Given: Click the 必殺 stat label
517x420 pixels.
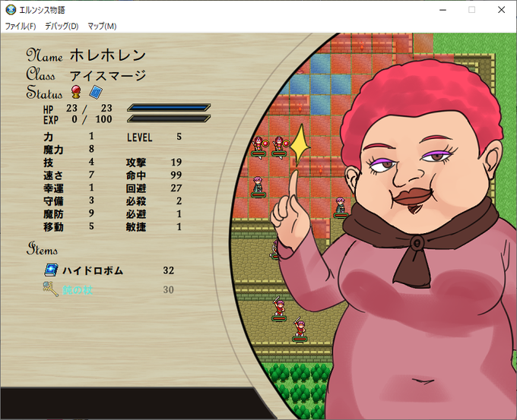Looking at the screenshot, I should pyautogui.click(x=136, y=201).
